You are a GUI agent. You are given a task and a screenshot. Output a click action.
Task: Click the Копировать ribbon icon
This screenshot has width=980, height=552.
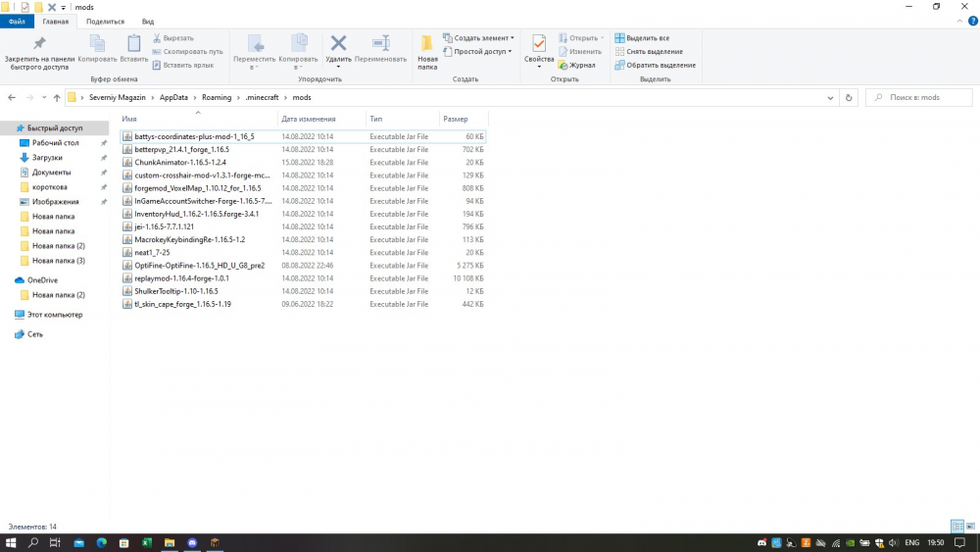[97, 43]
